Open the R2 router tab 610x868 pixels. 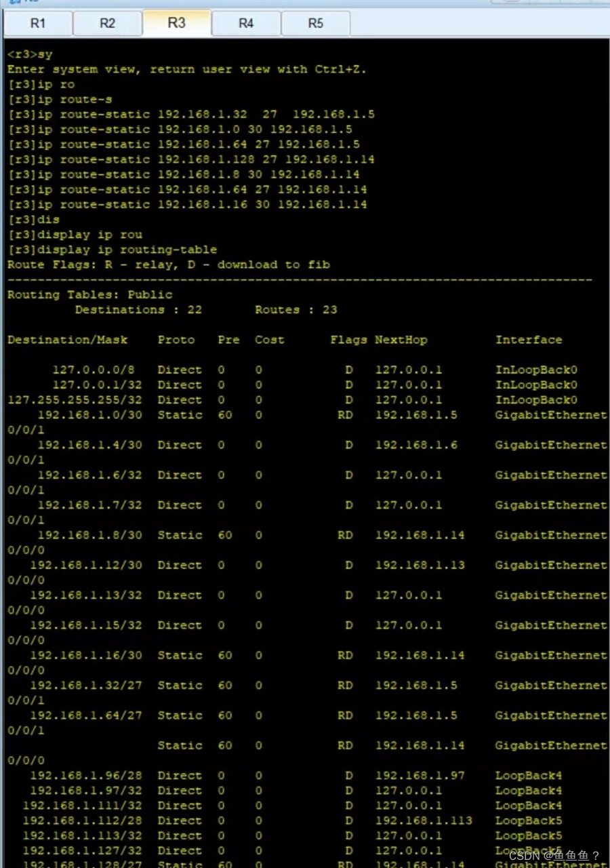click(x=107, y=24)
